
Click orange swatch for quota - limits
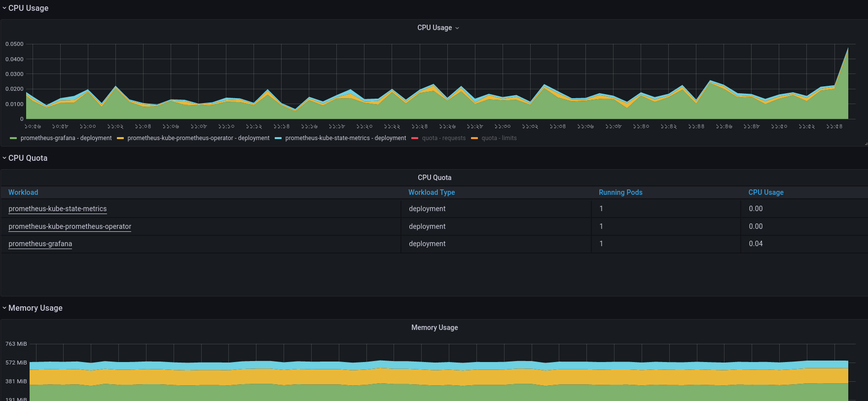(x=474, y=138)
